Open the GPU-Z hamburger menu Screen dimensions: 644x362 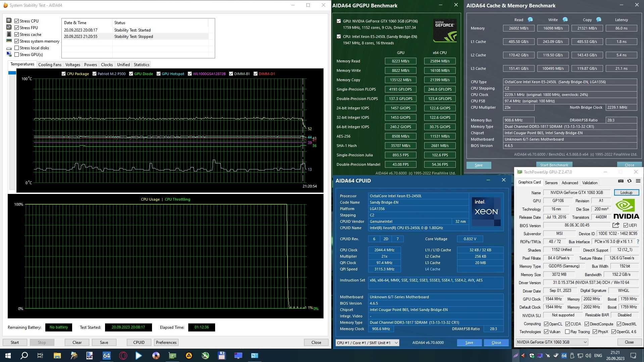tap(638, 181)
